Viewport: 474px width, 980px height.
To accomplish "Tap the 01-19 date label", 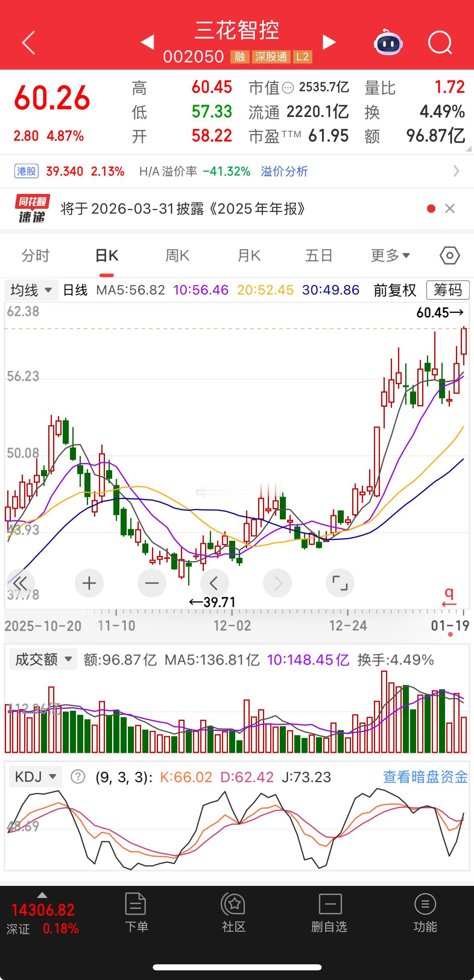I will (x=450, y=626).
